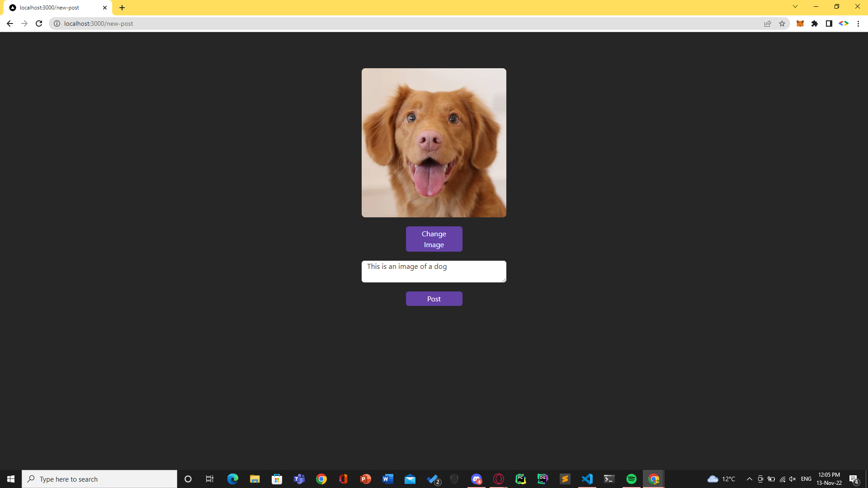Open the tab search chevron dropdown

tap(795, 7)
